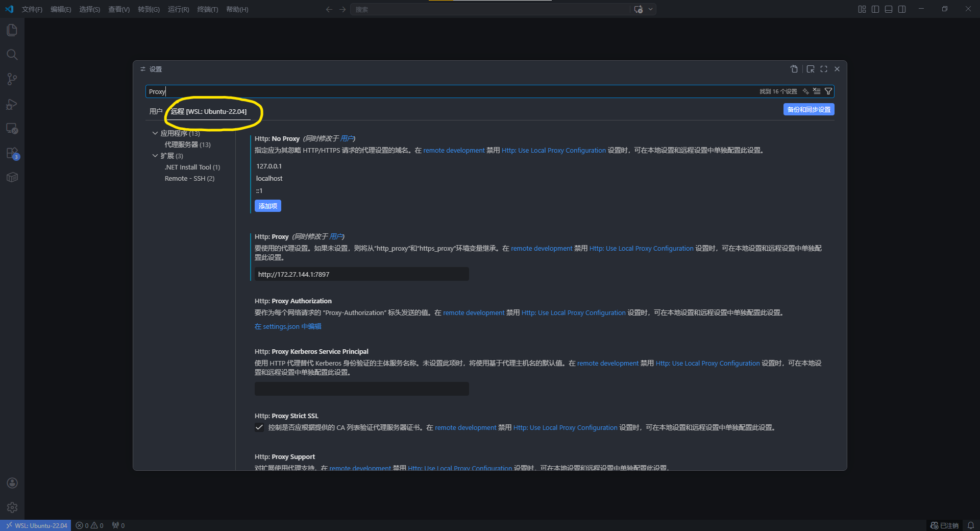Screen dimensions: 980x531
Task: Click the 备份和同步设置 button
Action: click(808, 109)
